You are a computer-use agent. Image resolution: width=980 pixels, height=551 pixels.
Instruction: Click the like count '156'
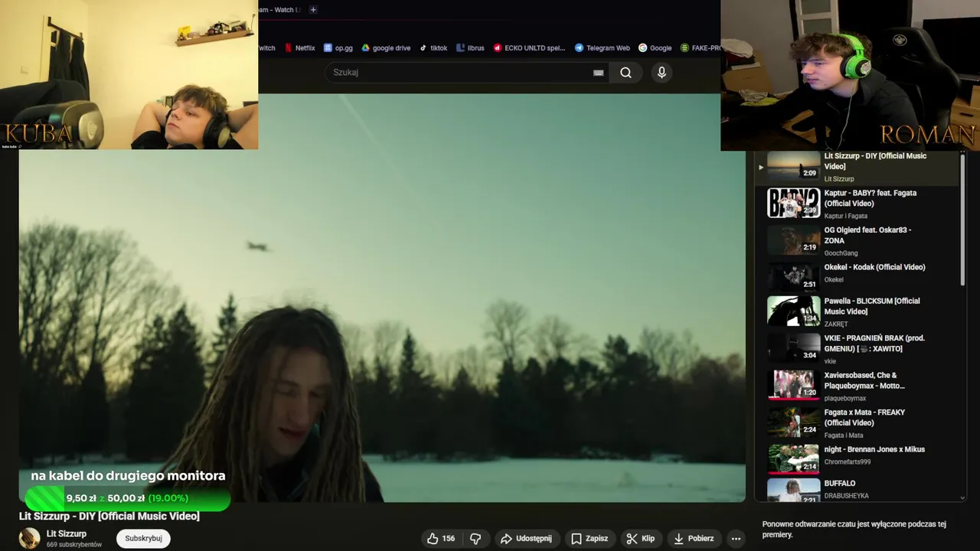pyautogui.click(x=449, y=539)
